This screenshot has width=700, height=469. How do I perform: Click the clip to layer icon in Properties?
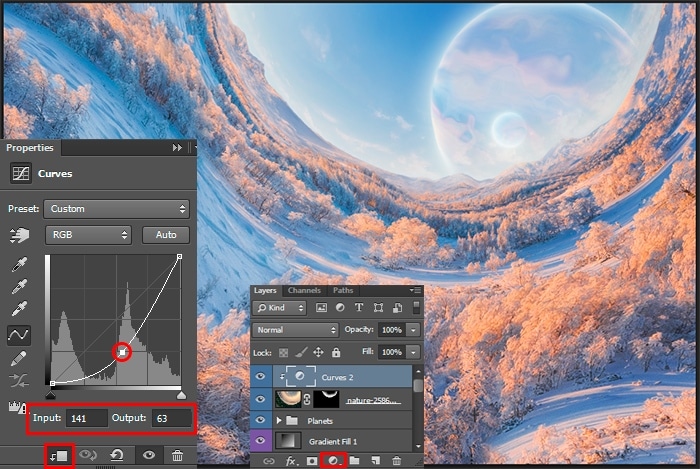click(59, 455)
